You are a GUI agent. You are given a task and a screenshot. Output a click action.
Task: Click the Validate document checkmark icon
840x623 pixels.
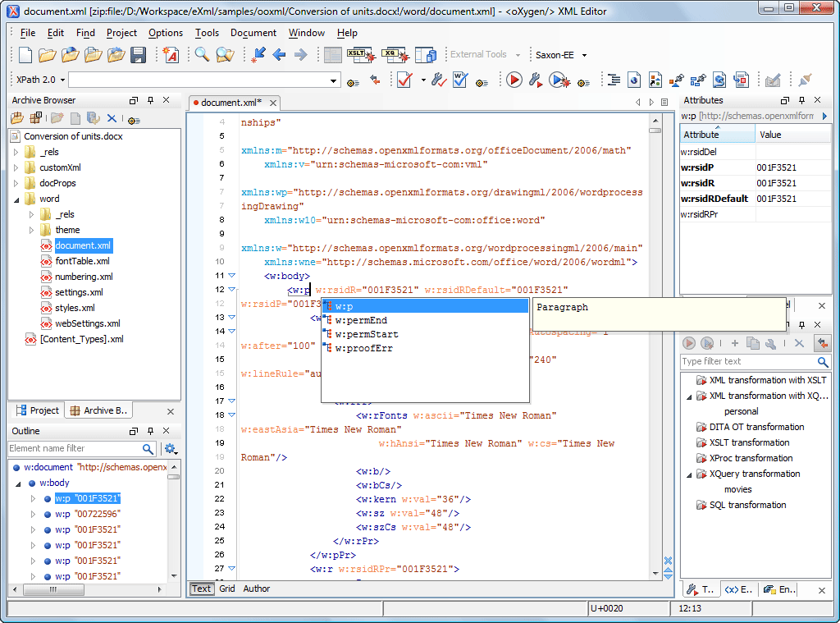point(404,80)
